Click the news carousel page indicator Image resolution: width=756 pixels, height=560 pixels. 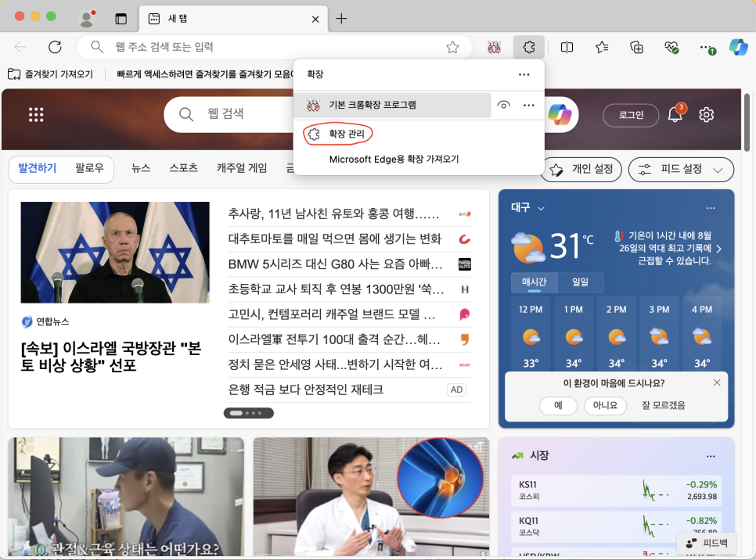click(248, 412)
